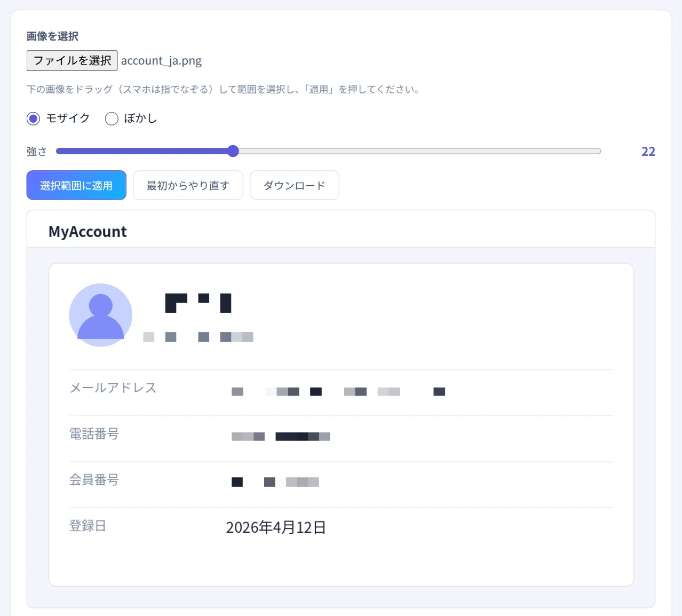Click the 電話番号 label
The image size is (682, 616).
click(x=94, y=434)
